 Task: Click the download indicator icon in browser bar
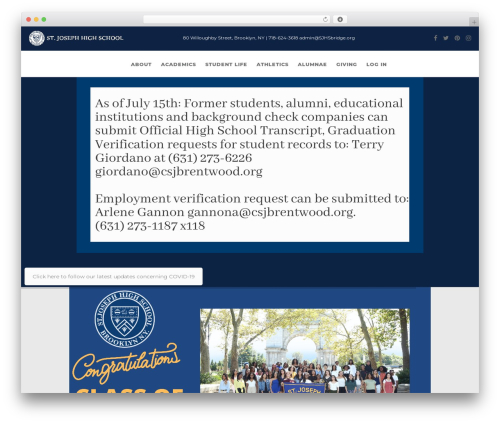point(340,19)
